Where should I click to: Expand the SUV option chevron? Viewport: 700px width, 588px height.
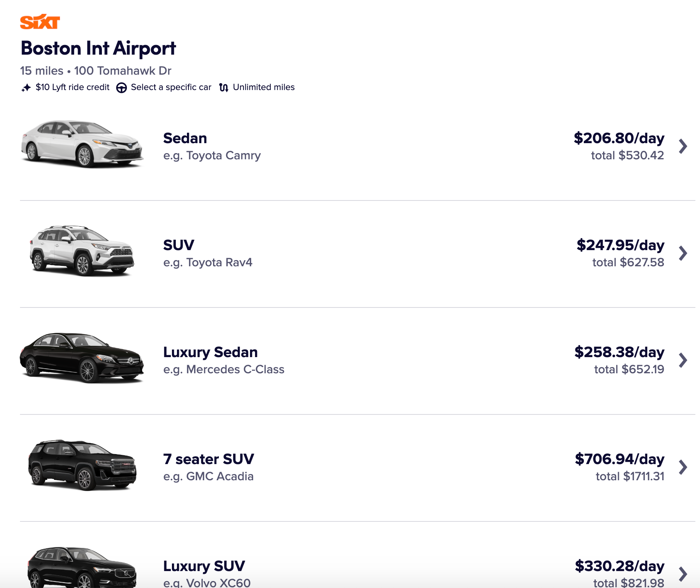pyautogui.click(x=683, y=253)
